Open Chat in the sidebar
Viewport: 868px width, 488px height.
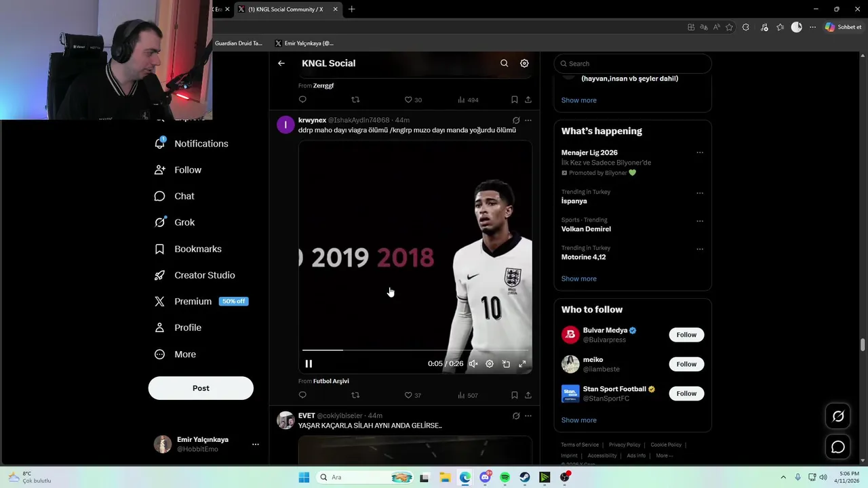tap(174, 197)
